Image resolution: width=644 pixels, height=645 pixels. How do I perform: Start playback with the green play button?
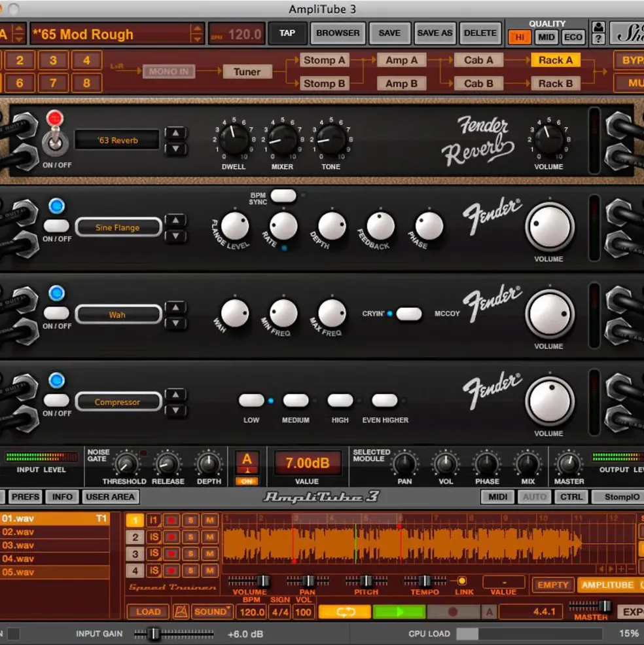coord(399,612)
